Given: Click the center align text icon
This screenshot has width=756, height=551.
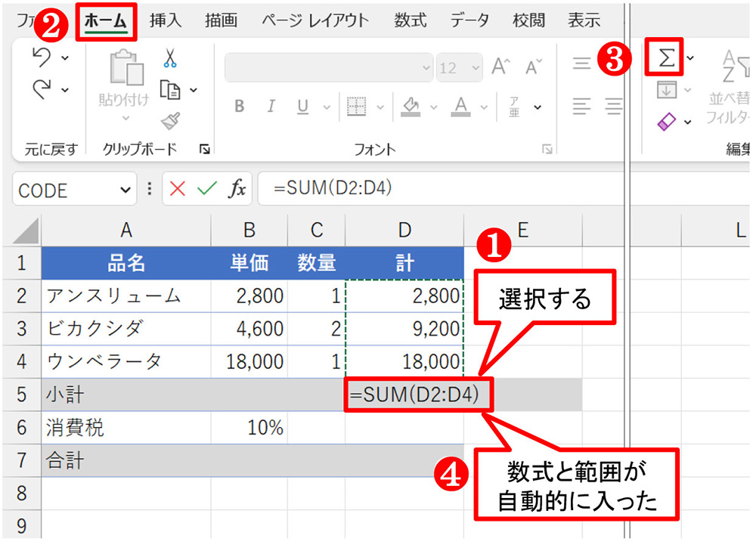Looking at the screenshot, I should (x=613, y=106).
